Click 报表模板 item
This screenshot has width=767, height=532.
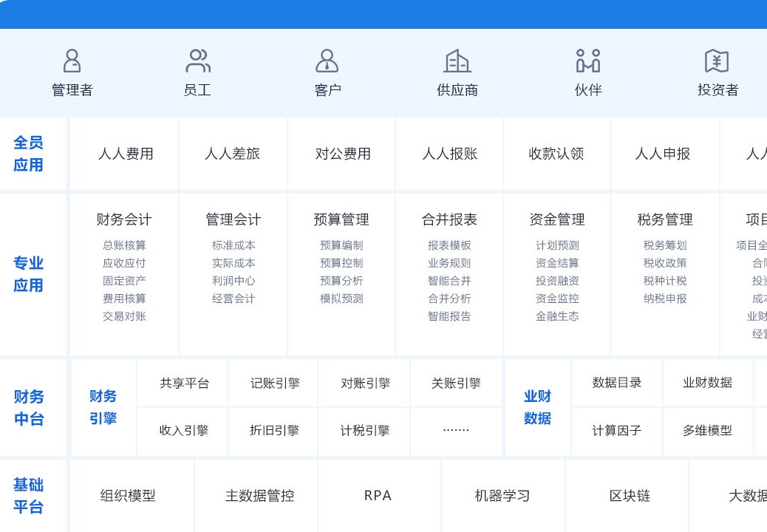point(449,245)
